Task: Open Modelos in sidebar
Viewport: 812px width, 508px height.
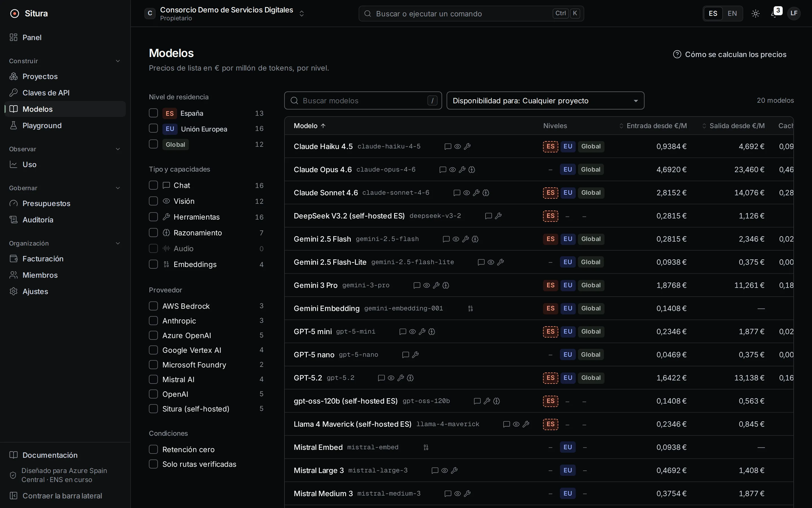Action: pos(65,109)
